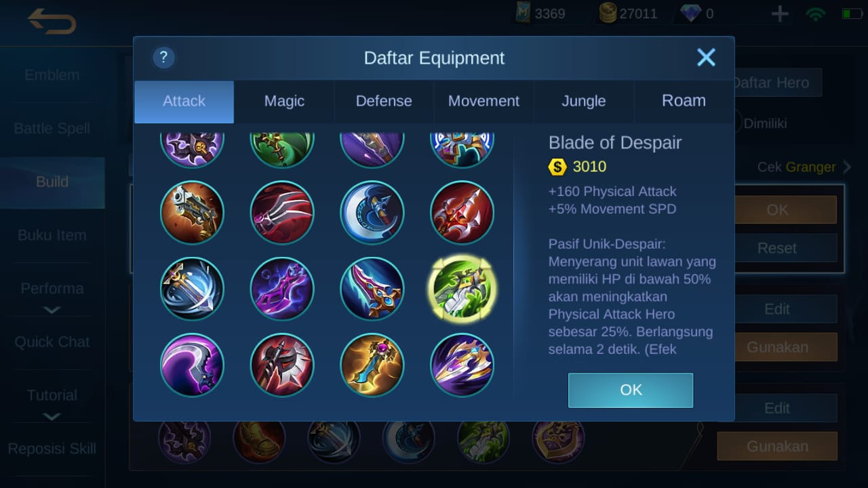The width and height of the screenshot is (868, 488).
Task: Confirm selection with the OK button
Action: [631, 390]
